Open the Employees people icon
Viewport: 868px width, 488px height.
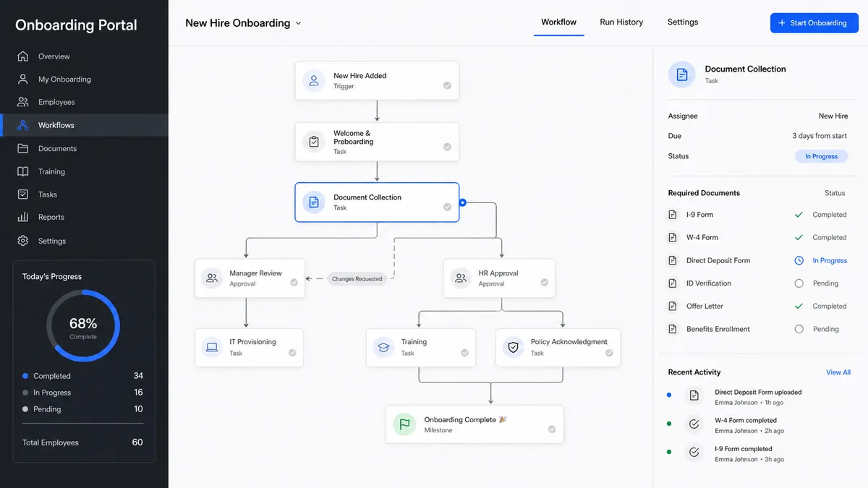tap(23, 102)
